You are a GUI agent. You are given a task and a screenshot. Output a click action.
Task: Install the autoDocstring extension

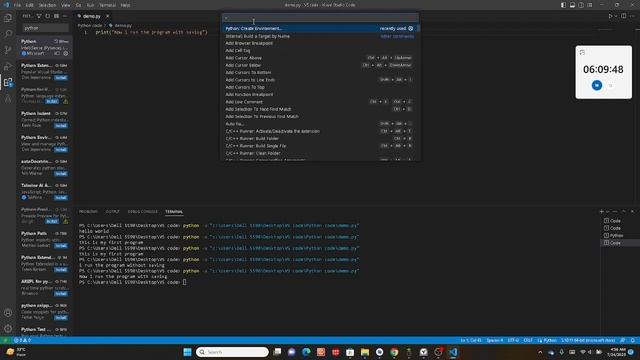click(61, 173)
